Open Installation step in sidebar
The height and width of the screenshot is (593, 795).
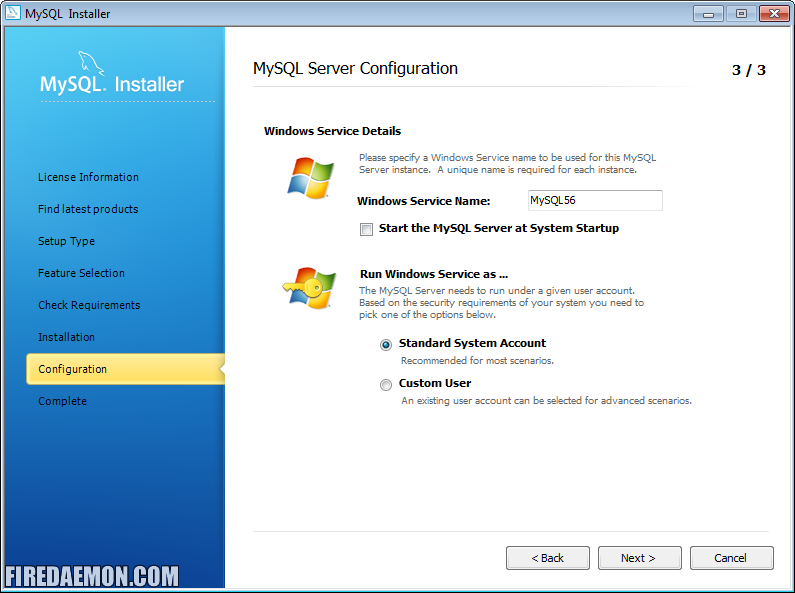click(x=66, y=337)
